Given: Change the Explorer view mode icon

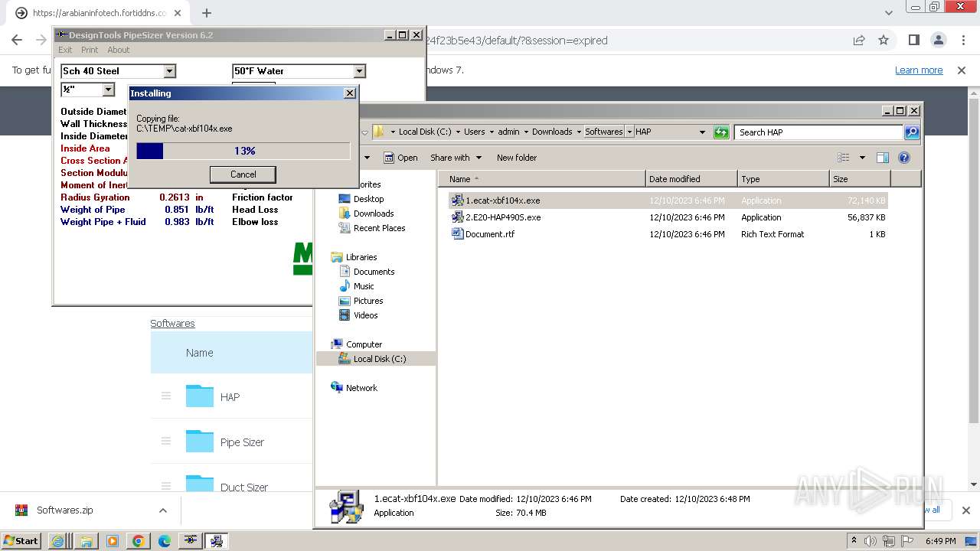Looking at the screenshot, I should 843,158.
